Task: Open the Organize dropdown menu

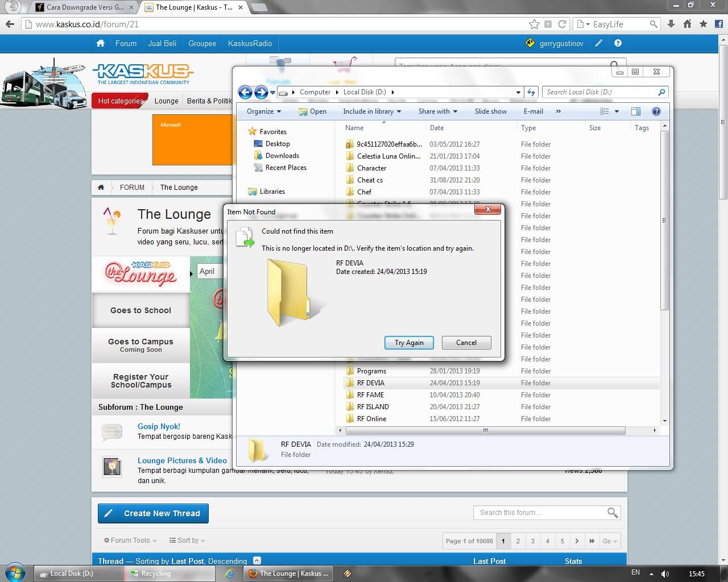Action: [264, 111]
